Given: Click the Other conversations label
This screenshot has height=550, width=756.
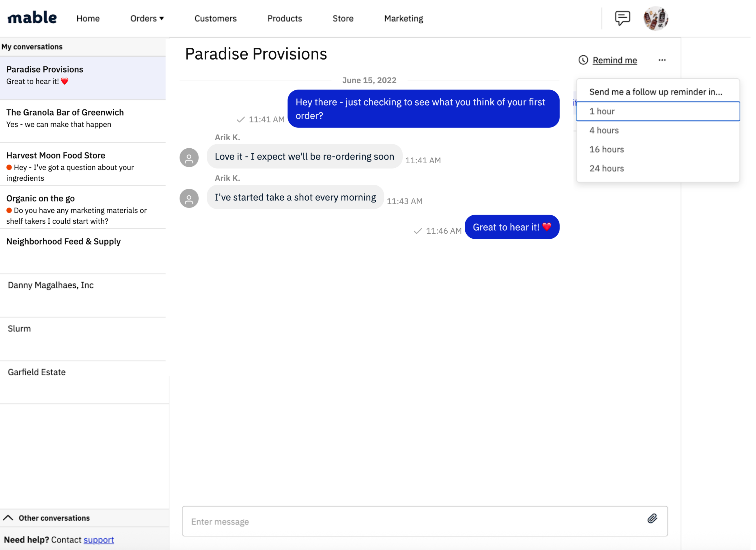Looking at the screenshot, I should pos(54,518).
